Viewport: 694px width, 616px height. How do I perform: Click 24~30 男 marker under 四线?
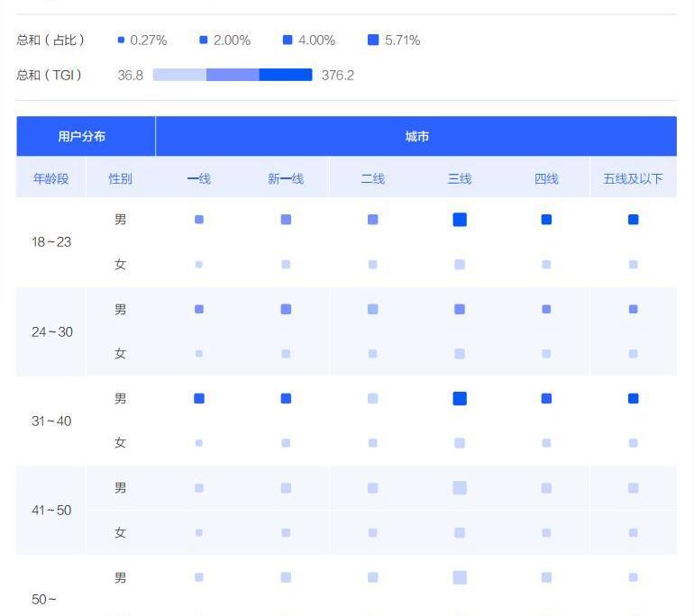(546, 309)
